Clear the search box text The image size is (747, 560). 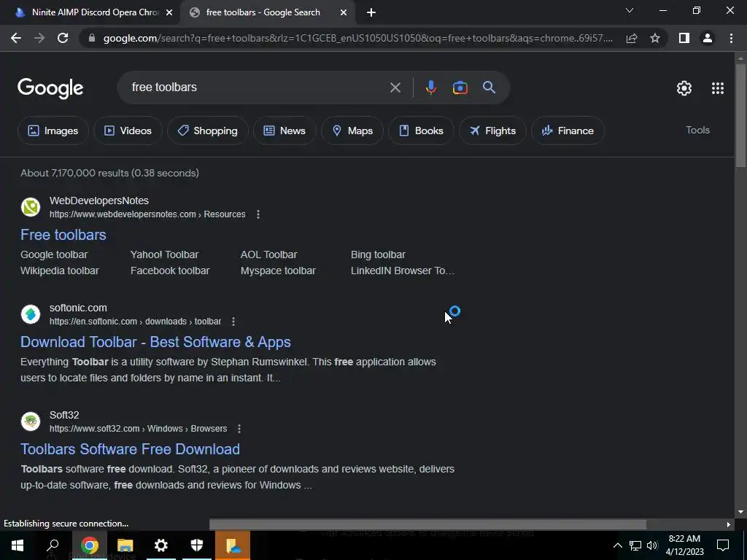[395, 87]
